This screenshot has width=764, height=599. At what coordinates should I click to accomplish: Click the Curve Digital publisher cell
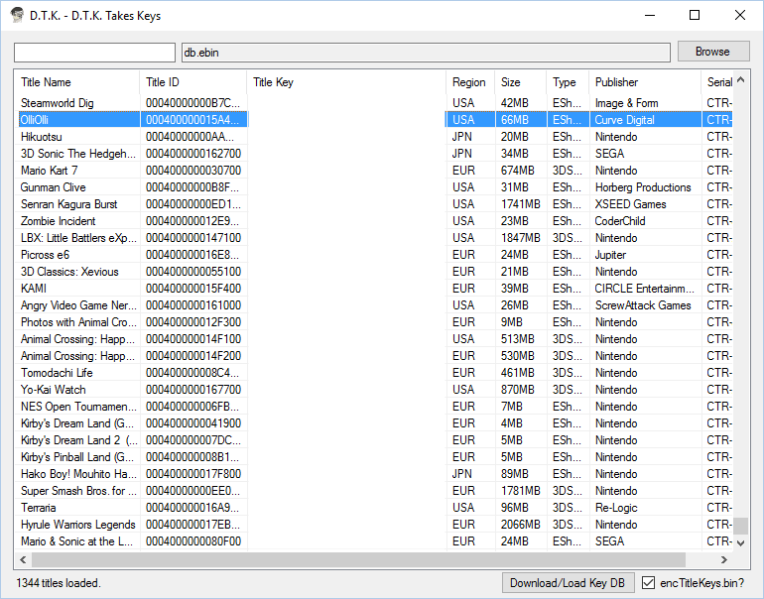pyautogui.click(x=625, y=120)
